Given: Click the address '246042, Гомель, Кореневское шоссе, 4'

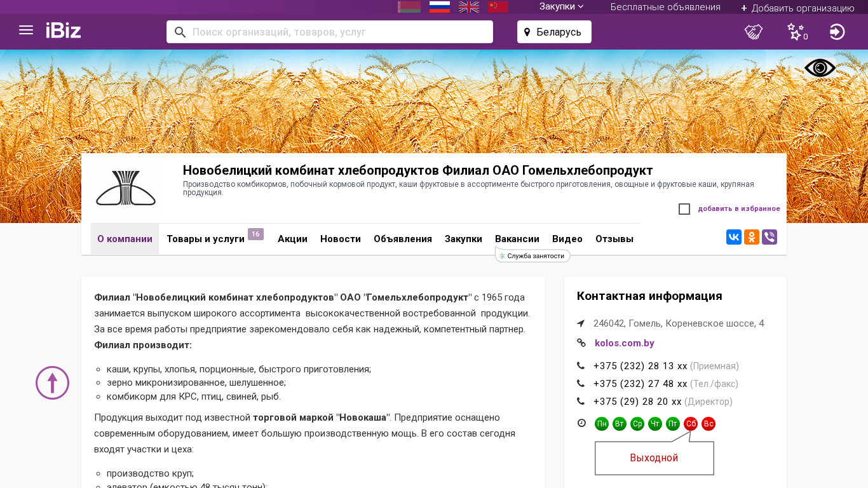Looking at the screenshot, I should 679,323.
